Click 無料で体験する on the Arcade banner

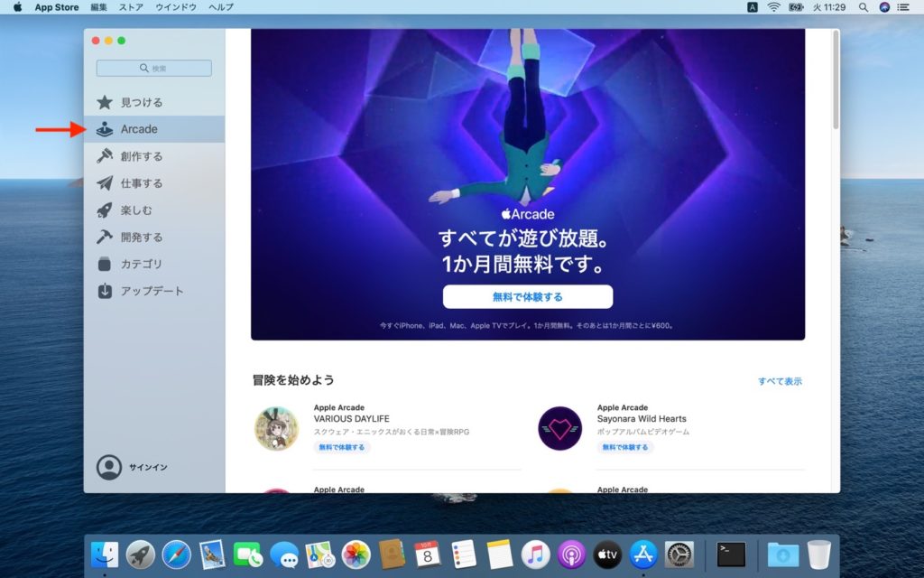pos(527,295)
